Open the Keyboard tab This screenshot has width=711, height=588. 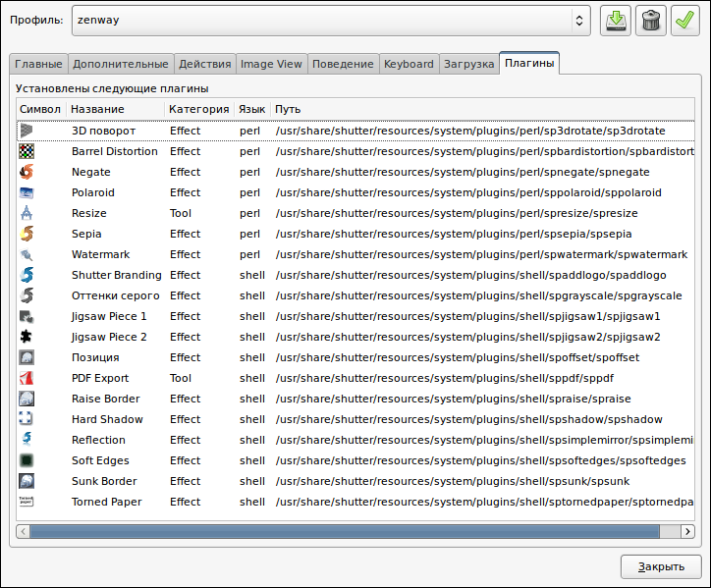tap(409, 64)
